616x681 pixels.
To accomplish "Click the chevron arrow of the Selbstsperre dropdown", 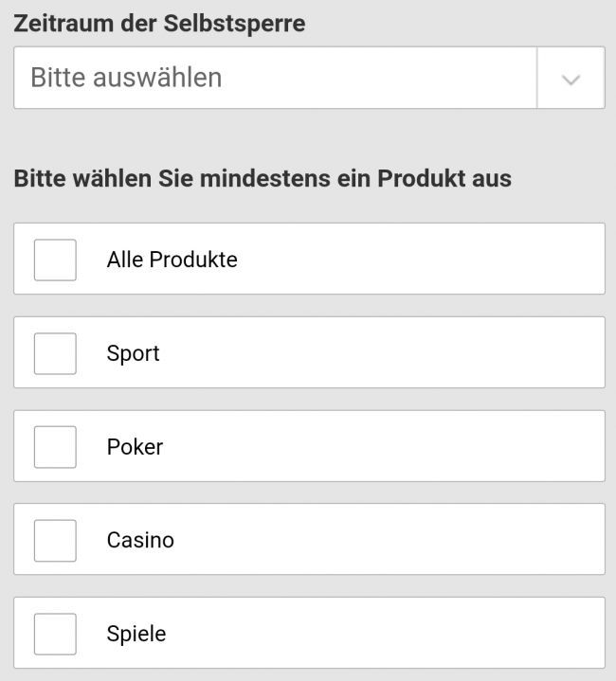I will pyautogui.click(x=571, y=79).
